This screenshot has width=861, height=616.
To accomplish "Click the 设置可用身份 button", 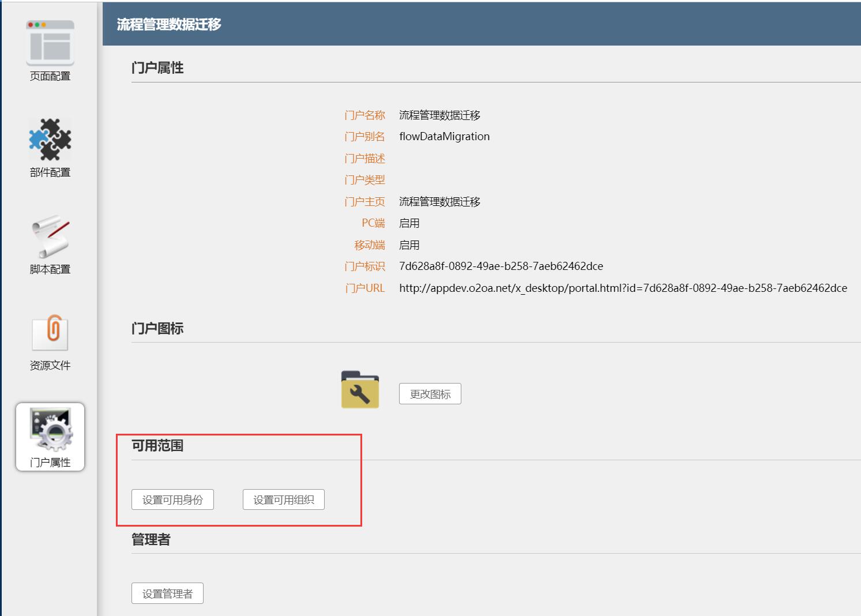I will click(172, 499).
